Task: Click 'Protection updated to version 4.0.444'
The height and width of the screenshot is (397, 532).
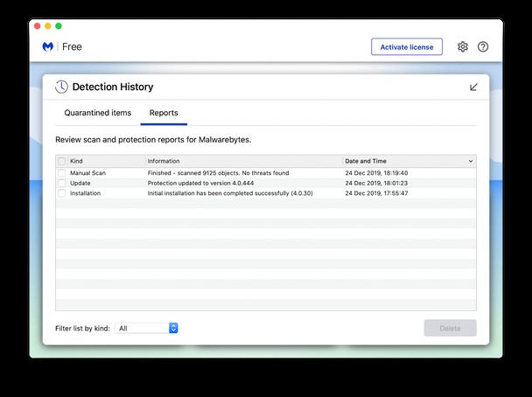Action: (200, 183)
